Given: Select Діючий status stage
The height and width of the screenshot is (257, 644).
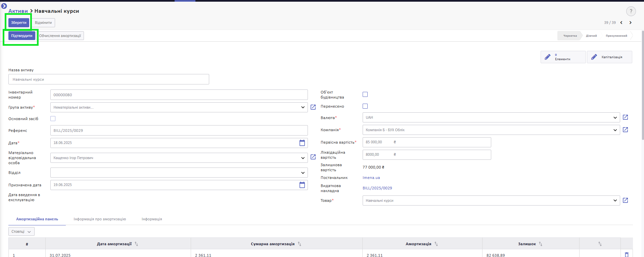Looking at the screenshot, I should tap(591, 36).
